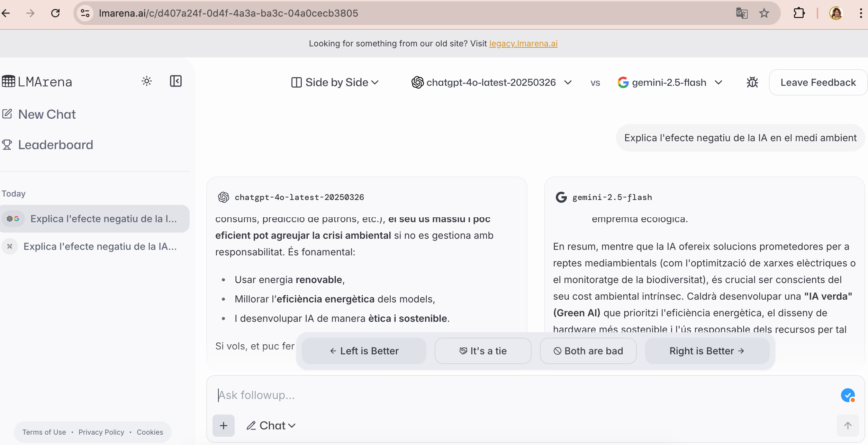Click the plus attachment button
This screenshot has width=868, height=445.
point(224,425)
